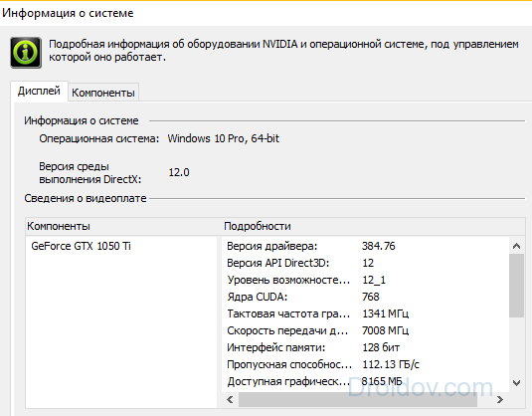Select value 112.13 ГБ/с

391,364
